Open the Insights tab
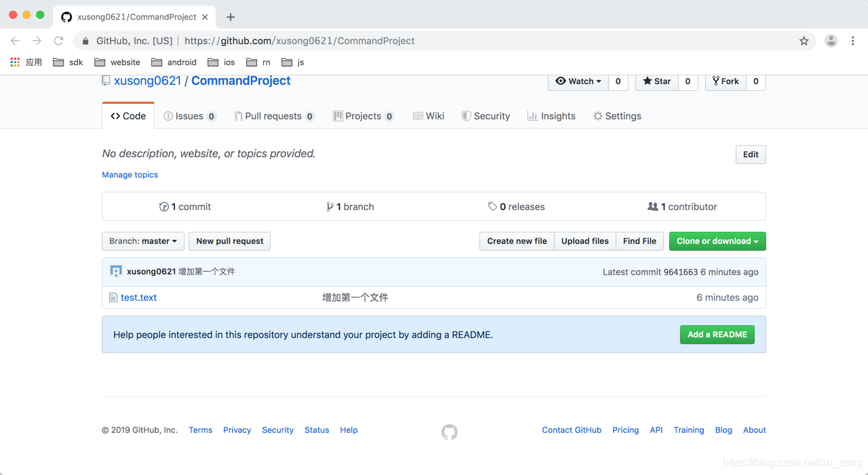This screenshot has height=475, width=868. coord(551,116)
